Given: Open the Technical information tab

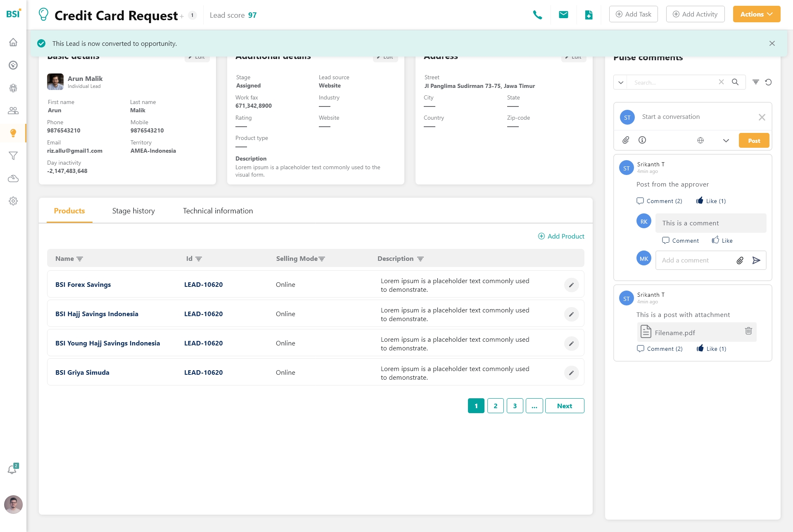Looking at the screenshot, I should click(218, 211).
